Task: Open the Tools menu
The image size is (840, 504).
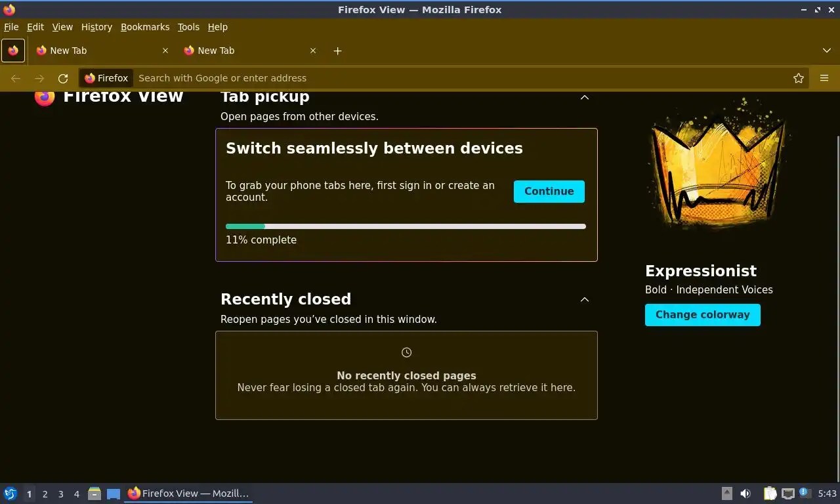Action: click(188, 27)
